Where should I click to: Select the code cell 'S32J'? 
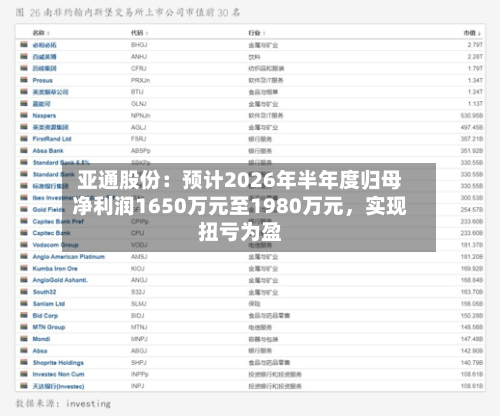pos(138,292)
